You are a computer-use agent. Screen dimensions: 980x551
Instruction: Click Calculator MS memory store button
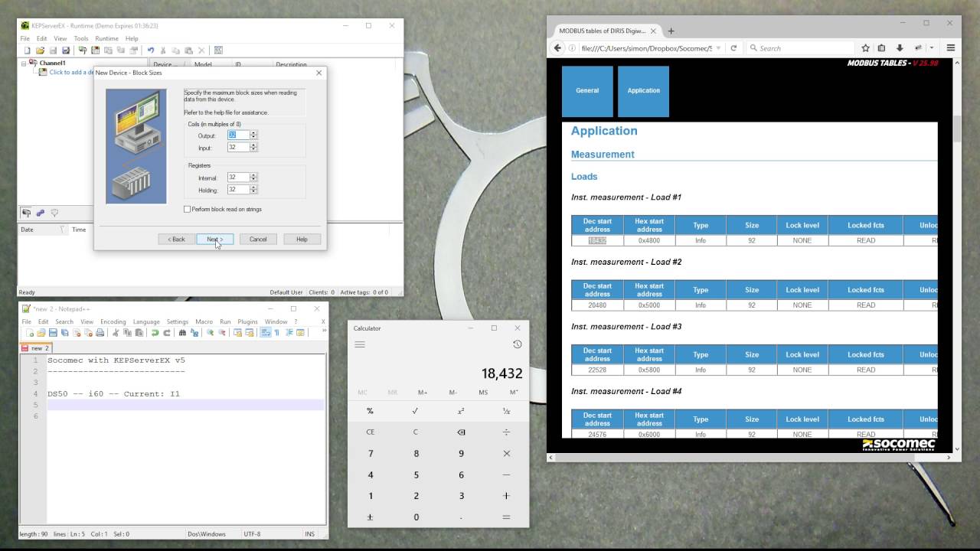(x=483, y=393)
